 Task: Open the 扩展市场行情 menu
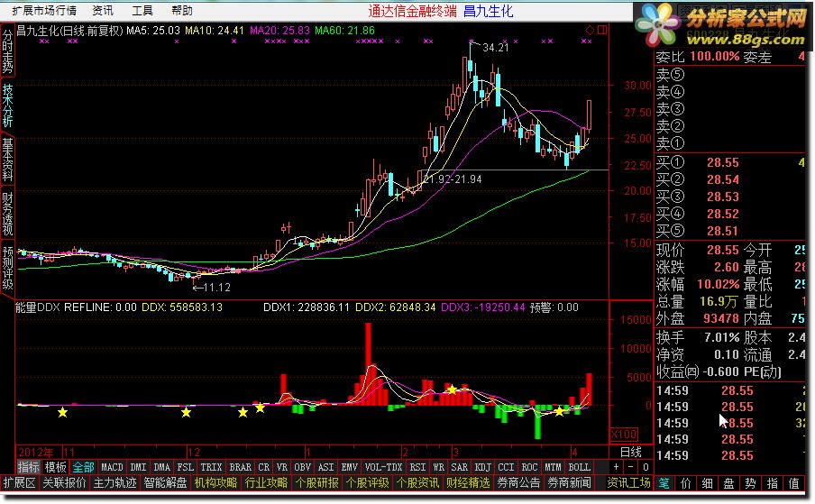pyautogui.click(x=44, y=10)
